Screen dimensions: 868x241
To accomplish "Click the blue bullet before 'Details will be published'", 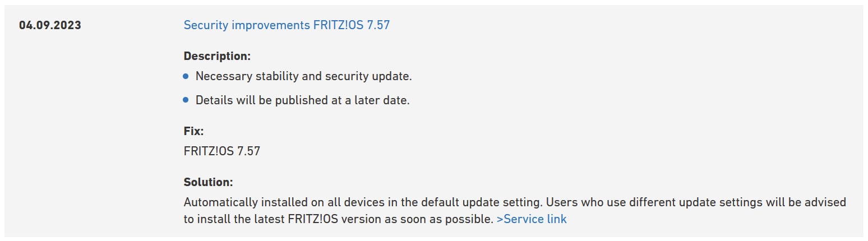I will [x=186, y=101].
